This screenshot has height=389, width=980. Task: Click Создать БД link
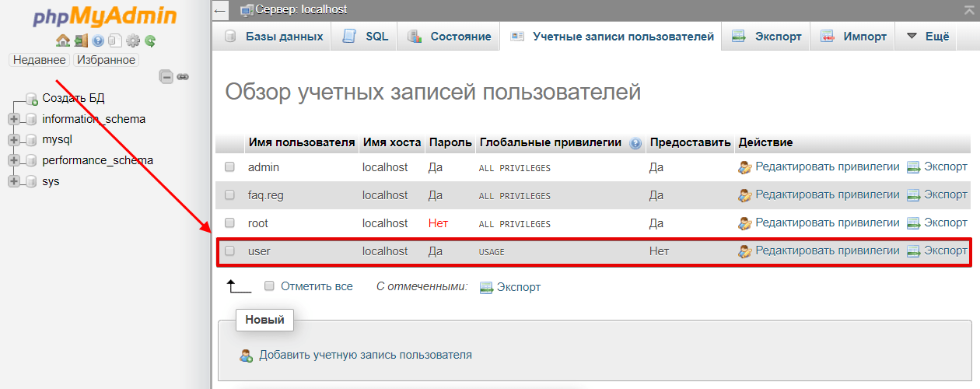coord(73,98)
